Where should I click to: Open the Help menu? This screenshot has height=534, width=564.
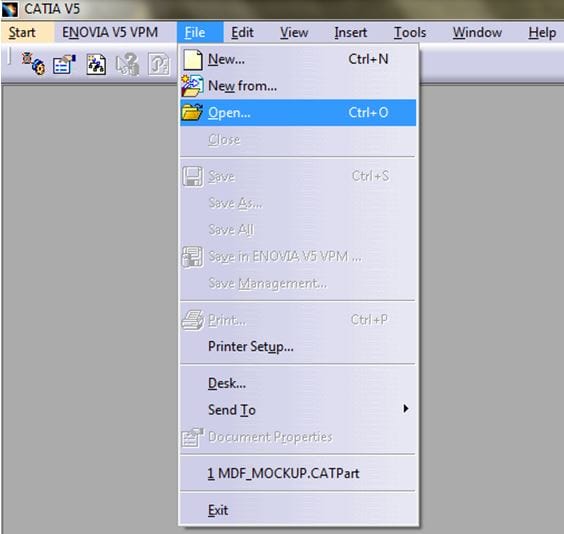click(x=542, y=33)
